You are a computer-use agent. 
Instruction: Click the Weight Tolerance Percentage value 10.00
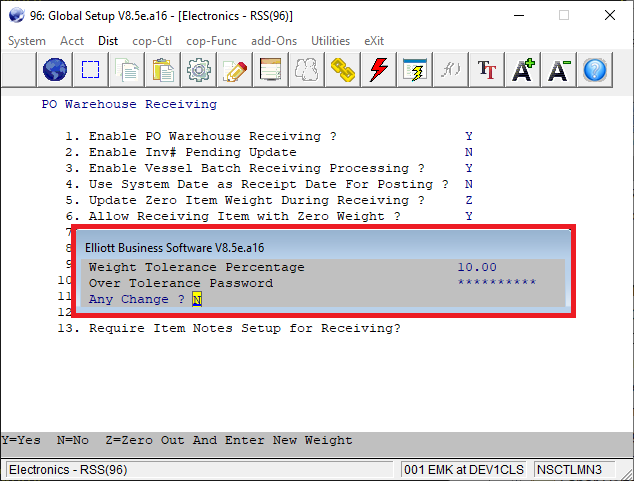pos(477,267)
